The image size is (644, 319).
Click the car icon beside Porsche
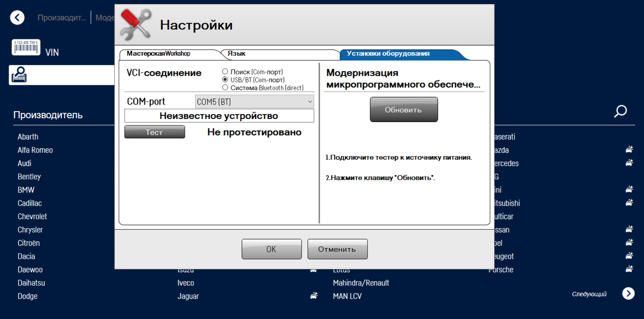point(629,269)
